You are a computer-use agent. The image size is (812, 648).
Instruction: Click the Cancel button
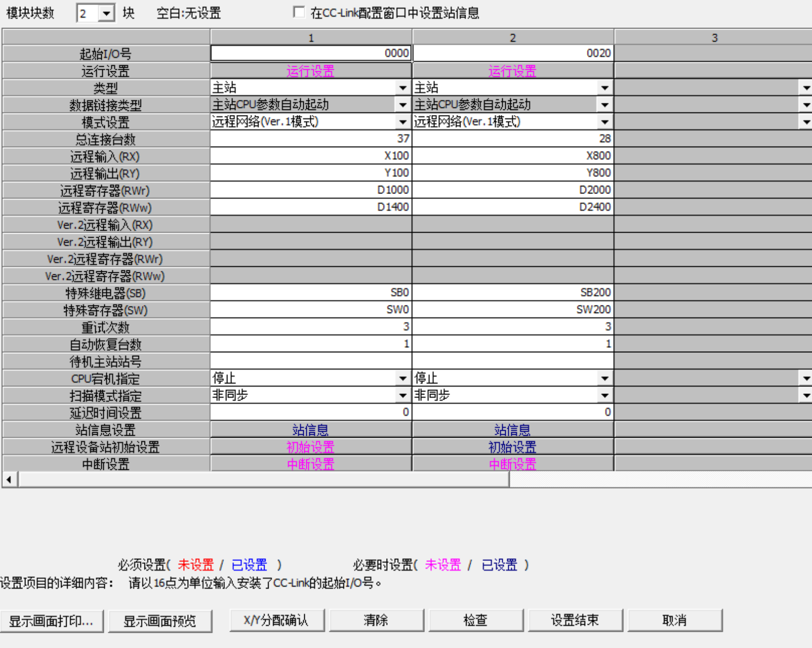point(675,620)
